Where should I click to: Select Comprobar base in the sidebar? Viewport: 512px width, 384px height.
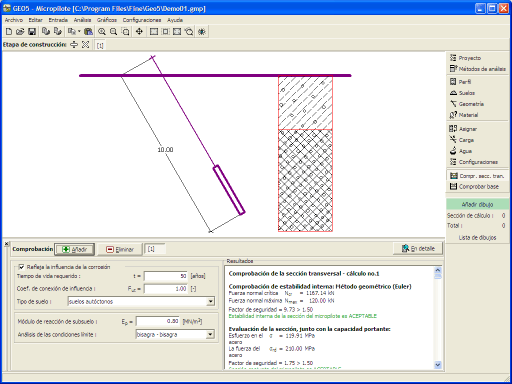tap(477, 186)
